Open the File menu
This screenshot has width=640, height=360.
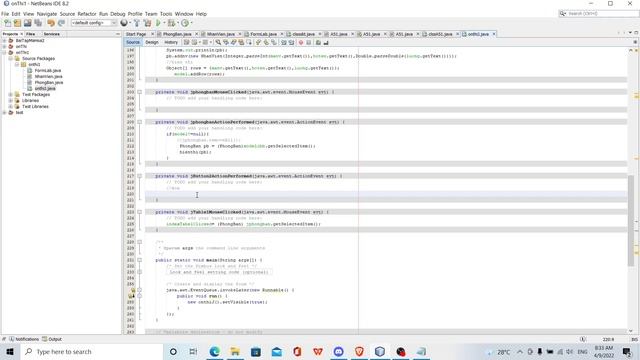coord(5,14)
